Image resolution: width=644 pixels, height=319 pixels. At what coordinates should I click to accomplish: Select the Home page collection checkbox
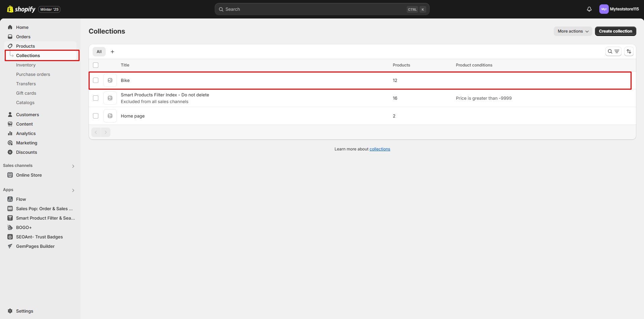(96, 116)
